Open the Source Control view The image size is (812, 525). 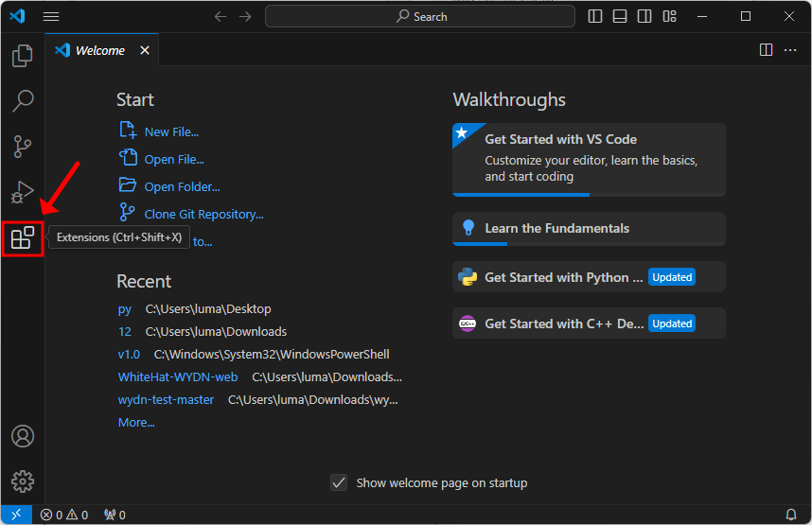click(23, 147)
